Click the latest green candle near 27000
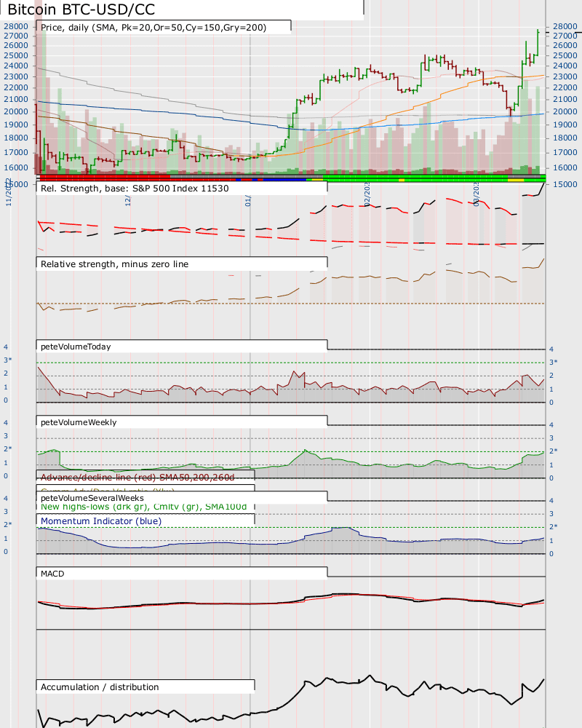 coord(538,41)
